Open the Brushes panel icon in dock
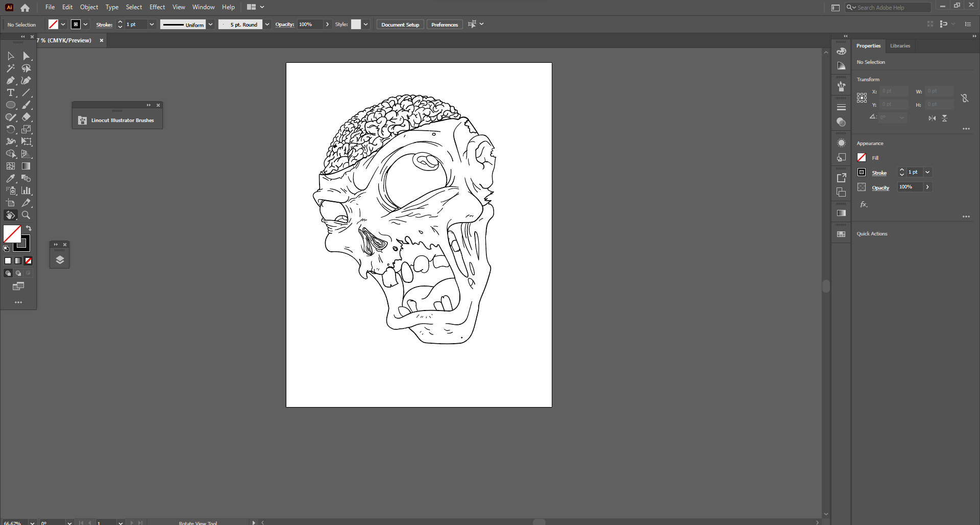The image size is (980, 525). click(x=841, y=86)
